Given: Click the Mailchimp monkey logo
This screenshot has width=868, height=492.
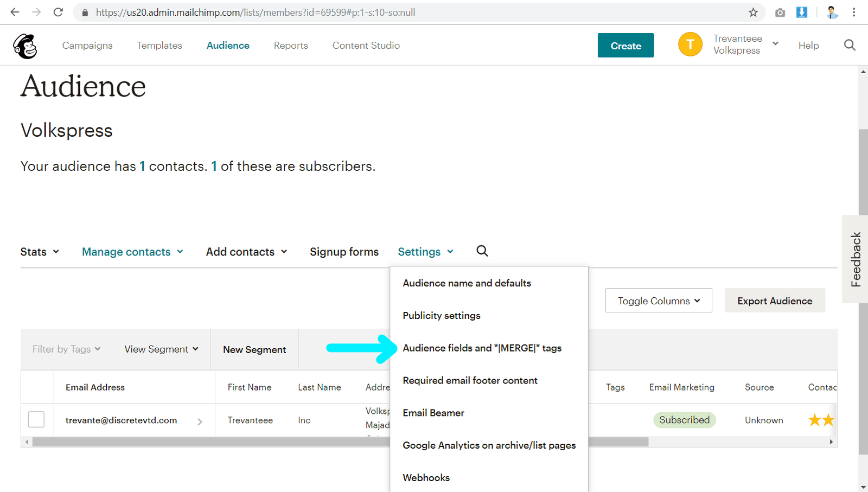Looking at the screenshot, I should pos(25,46).
